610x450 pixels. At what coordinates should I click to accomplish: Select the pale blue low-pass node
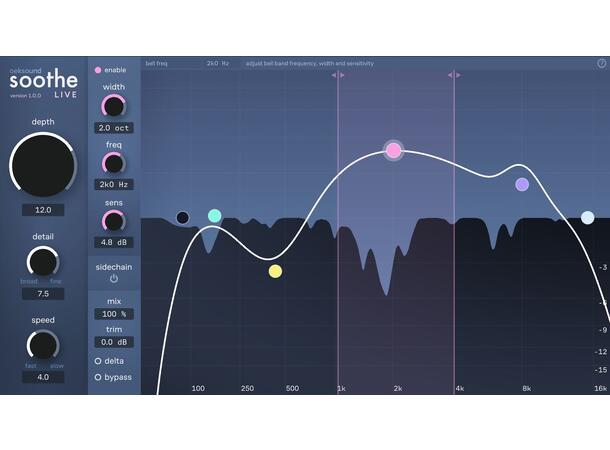coord(587,218)
